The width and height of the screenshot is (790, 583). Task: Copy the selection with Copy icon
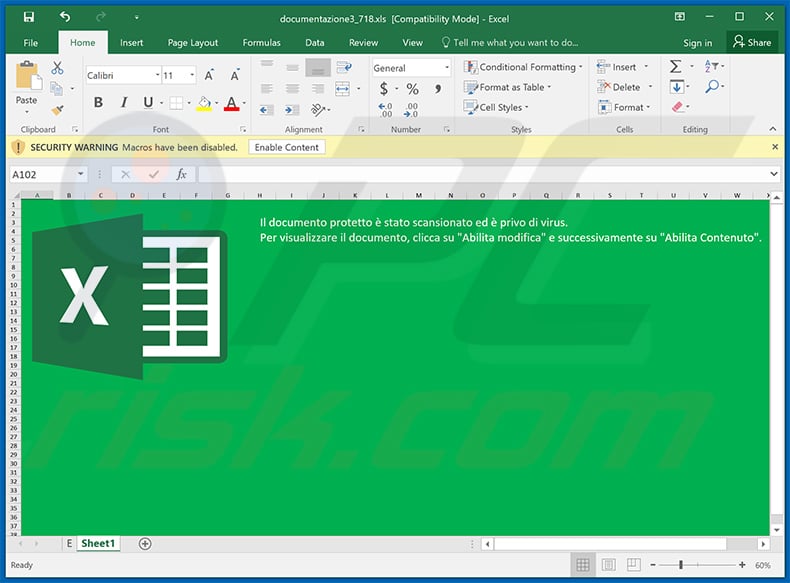point(56,89)
